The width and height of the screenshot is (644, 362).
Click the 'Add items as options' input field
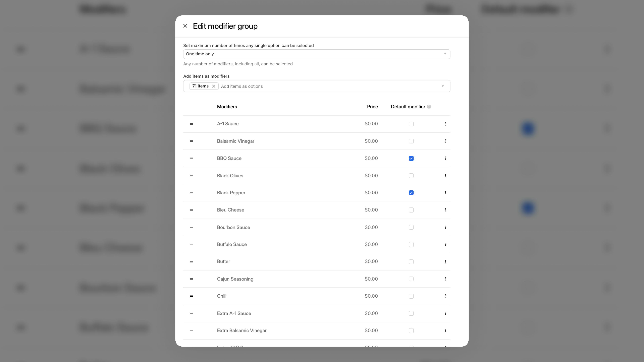tap(325, 86)
